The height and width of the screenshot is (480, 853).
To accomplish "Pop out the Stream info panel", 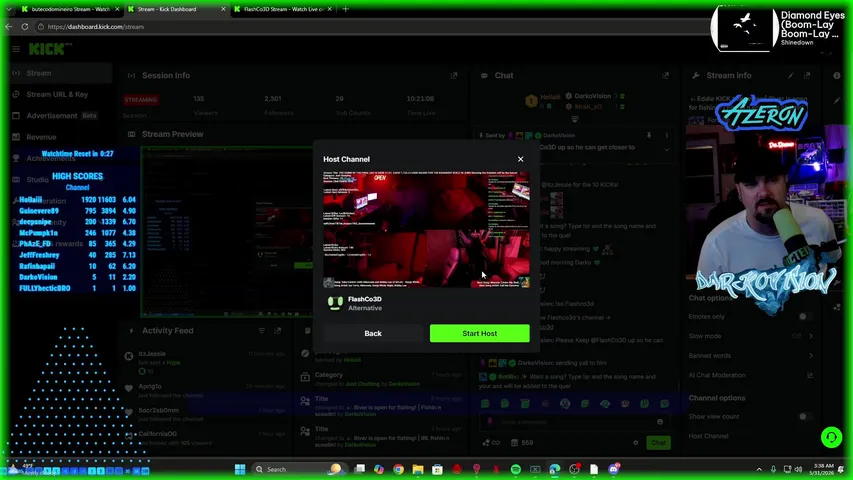I will pos(807,76).
